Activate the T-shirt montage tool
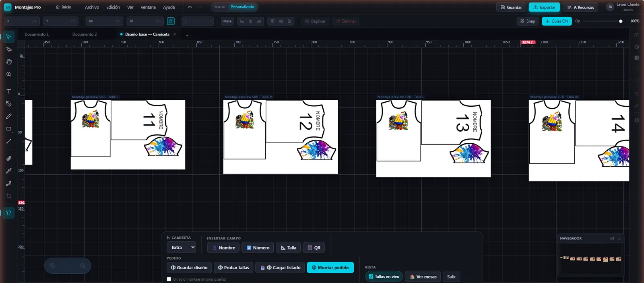The image size is (644, 283). tap(8, 213)
